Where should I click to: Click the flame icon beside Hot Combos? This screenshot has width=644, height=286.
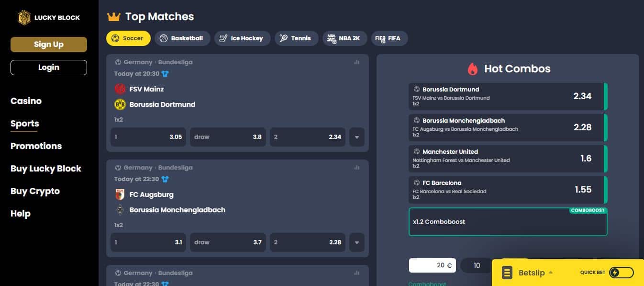coord(473,69)
